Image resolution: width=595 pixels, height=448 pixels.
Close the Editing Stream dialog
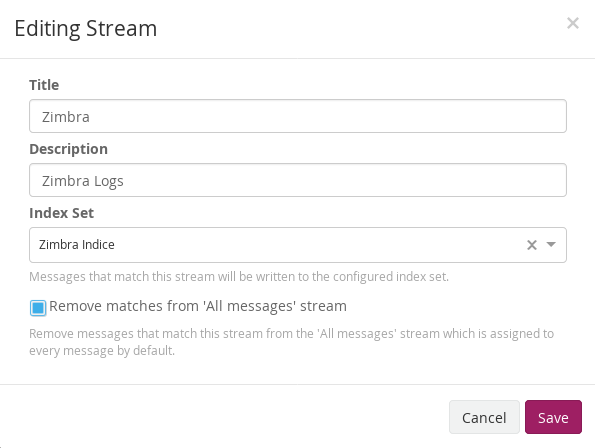(x=573, y=23)
